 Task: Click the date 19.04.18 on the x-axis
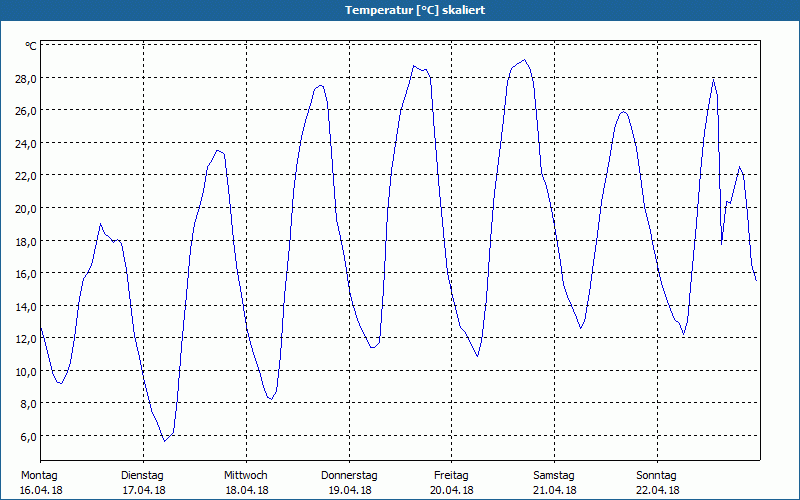pyautogui.click(x=349, y=490)
